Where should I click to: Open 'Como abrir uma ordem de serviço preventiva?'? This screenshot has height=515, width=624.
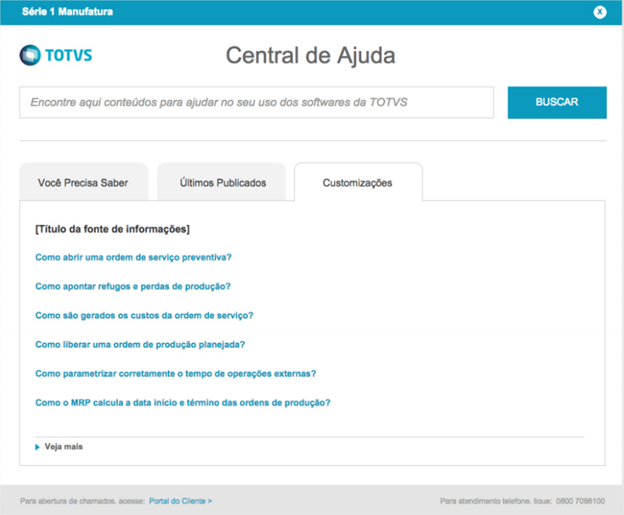(x=133, y=257)
